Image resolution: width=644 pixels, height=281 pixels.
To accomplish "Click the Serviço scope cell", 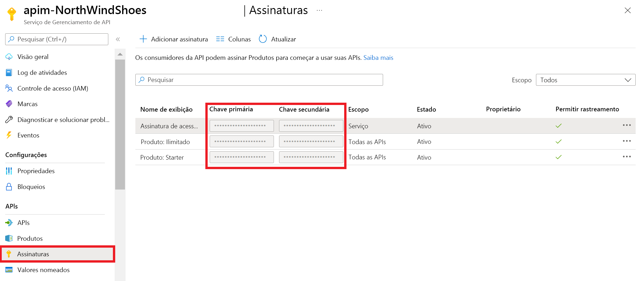I will [x=358, y=126].
